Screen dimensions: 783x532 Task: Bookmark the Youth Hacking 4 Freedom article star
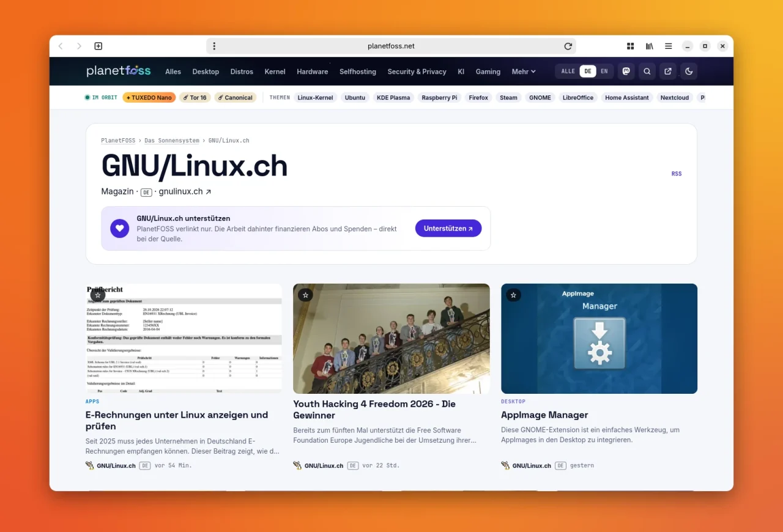306,295
